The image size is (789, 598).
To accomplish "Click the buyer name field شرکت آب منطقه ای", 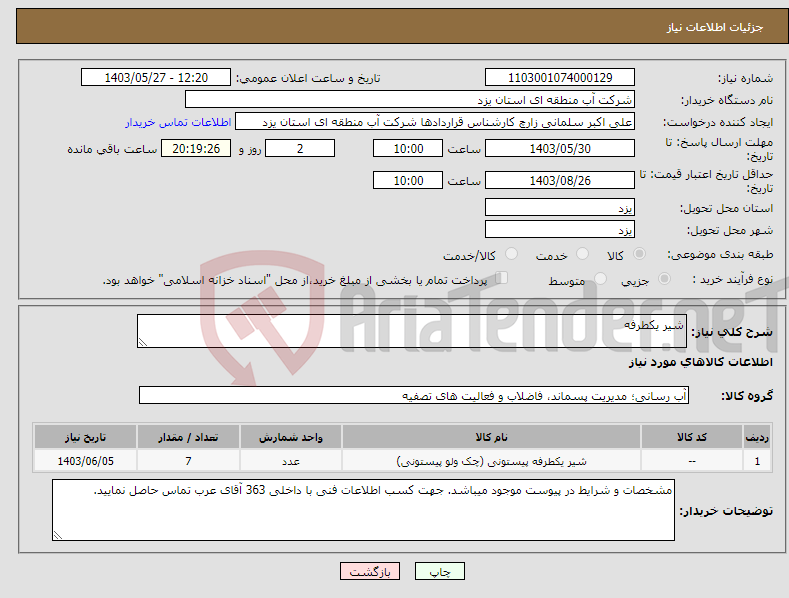I will [410, 99].
